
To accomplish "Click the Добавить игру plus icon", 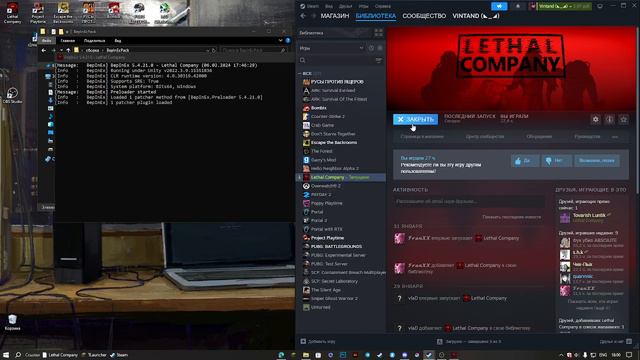I will point(303,341).
